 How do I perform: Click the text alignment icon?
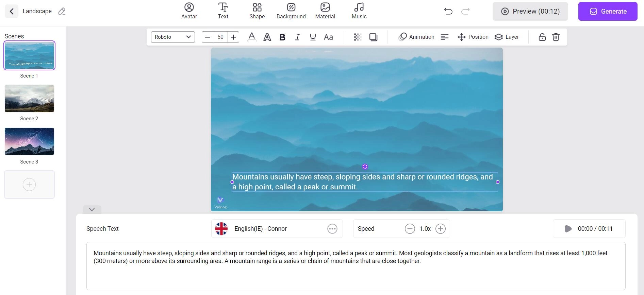[445, 37]
